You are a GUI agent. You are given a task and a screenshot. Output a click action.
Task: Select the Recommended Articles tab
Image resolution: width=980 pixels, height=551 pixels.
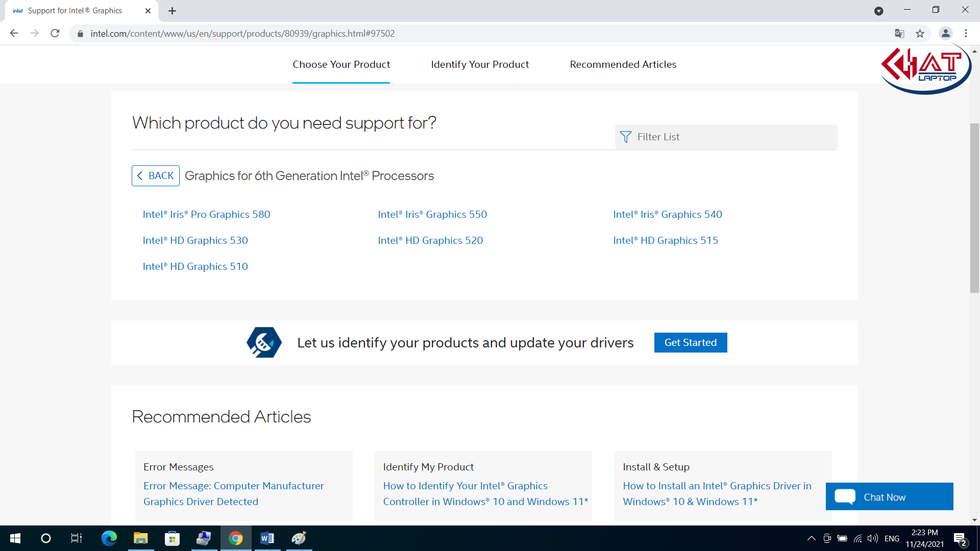coord(623,64)
